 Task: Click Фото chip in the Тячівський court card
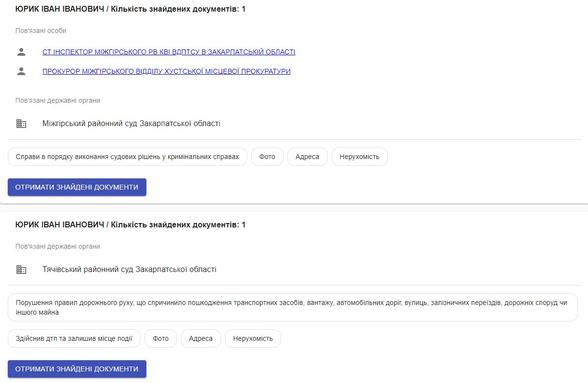pos(160,338)
